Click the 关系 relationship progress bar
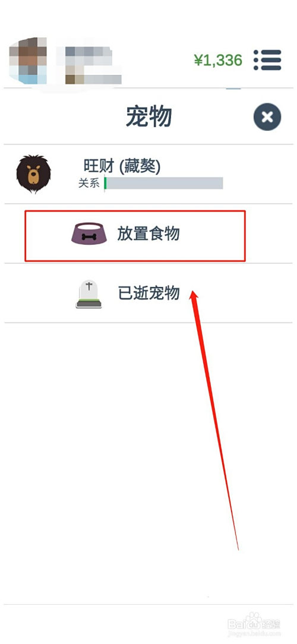The width and height of the screenshot is (297, 644). (x=163, y=183)
